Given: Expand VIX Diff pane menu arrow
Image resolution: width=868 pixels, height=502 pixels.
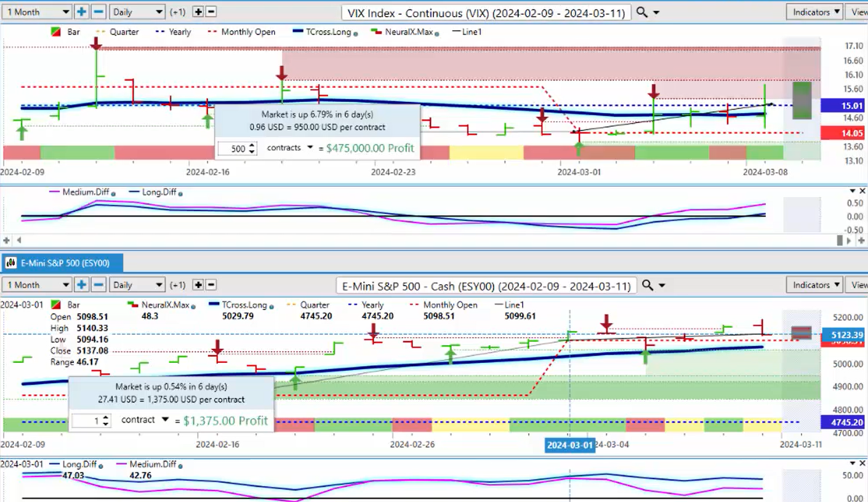Looking at the screenshot, I should click(x=852, y=192).
